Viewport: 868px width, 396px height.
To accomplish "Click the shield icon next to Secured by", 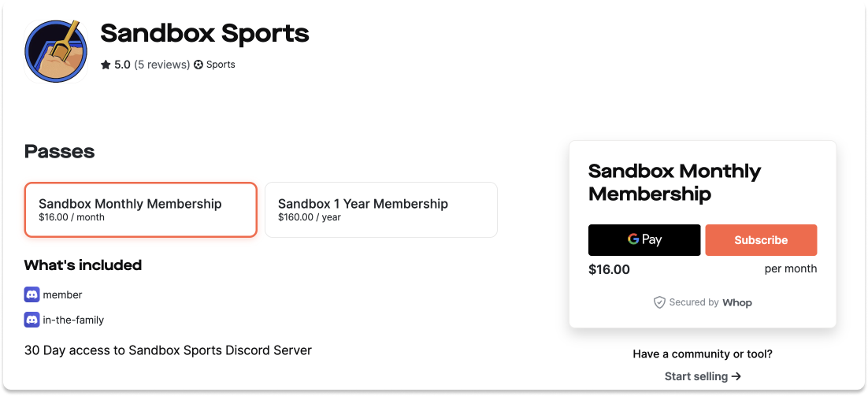I will [x=659, y=302].
